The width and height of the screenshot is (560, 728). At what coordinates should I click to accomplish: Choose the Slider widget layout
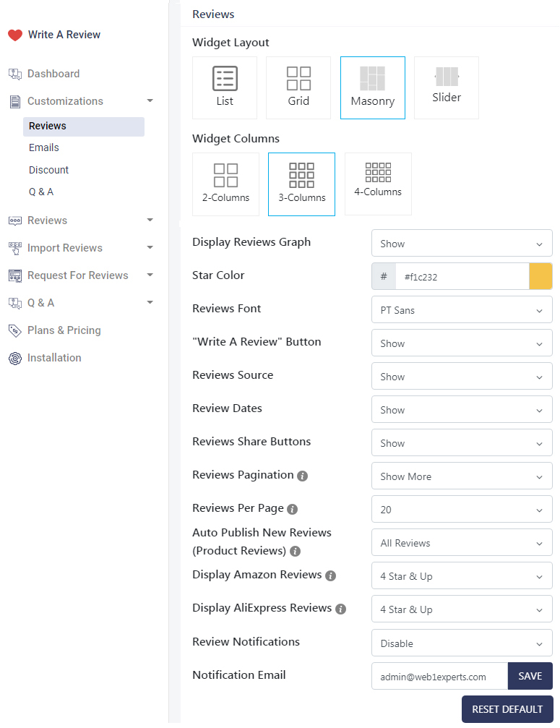[447, 87]
